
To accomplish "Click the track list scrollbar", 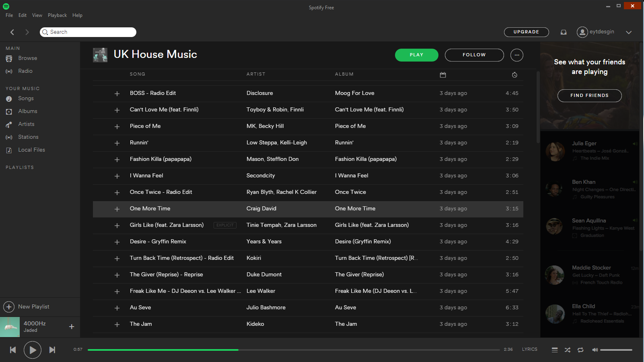I will click(538, 107).
